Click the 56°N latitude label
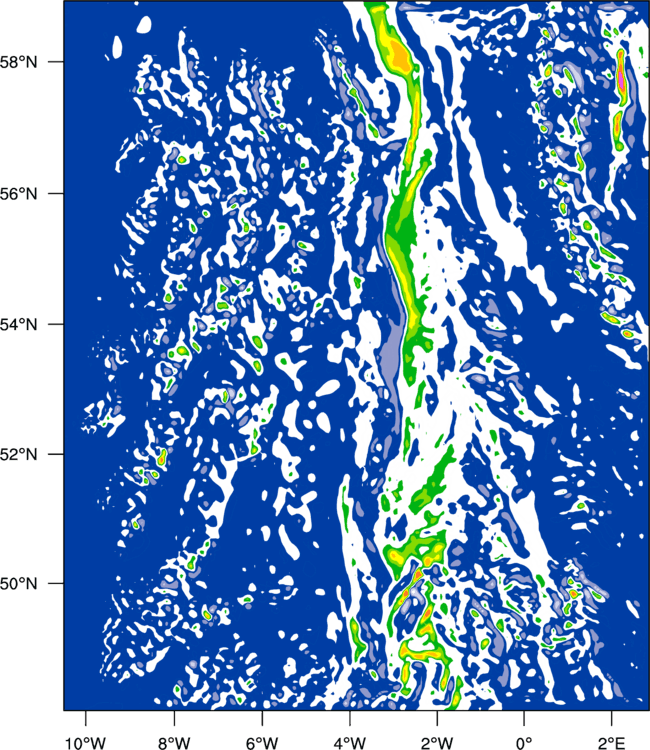 19,194
